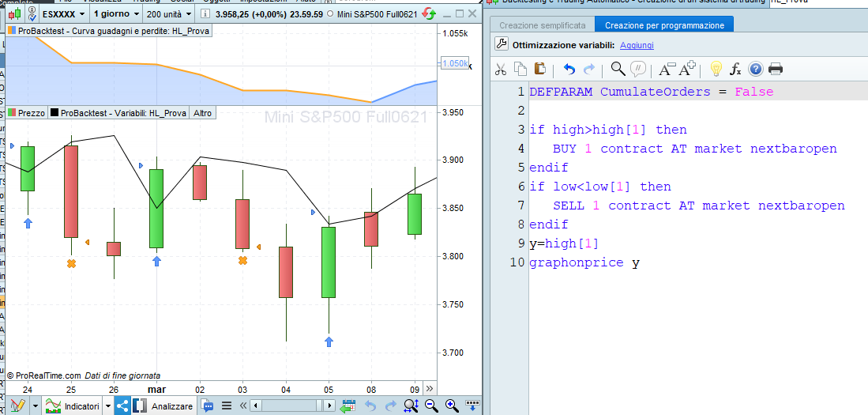868x415 pixels.
Task: Click the search magnifier in editor toolbar
Action: [x=618, y=69]
